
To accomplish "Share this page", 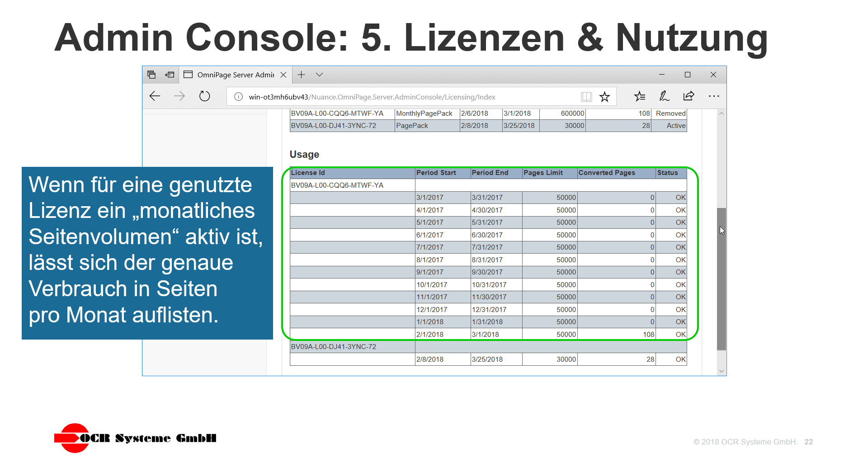I will coord(688,96).
